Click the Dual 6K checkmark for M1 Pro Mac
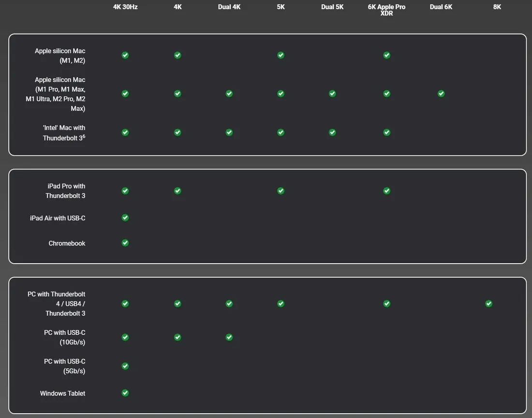The width and height of the screenshot is (532, 418). tap(441, 94)
